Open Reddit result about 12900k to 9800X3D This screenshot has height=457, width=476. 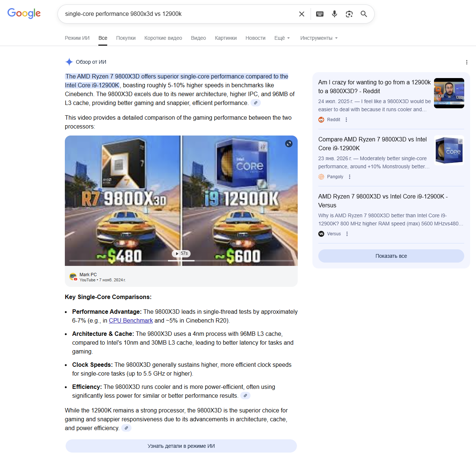(374, 87)
